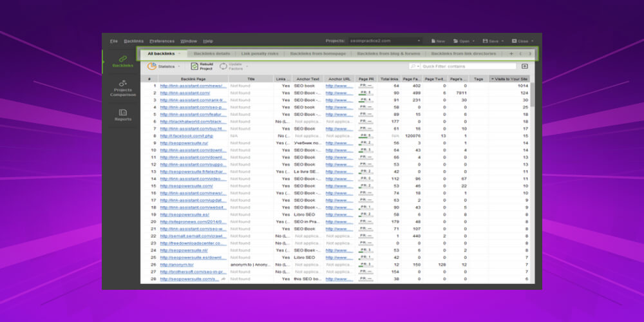The width and height of the screenshot is (644, 322).
Task: Sort by Page PR column header
Action: [366, 79]
